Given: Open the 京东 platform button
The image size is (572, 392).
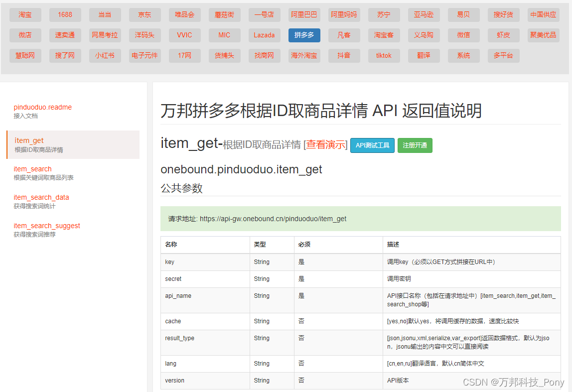Looking at the screenshot, I should (x=145, y=14).
